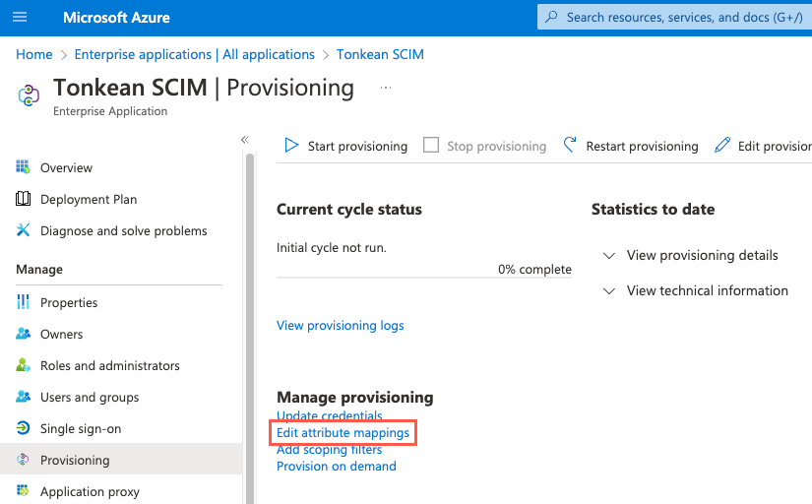
Task: Click Update credentials link
Action: (x=330, y=414)
